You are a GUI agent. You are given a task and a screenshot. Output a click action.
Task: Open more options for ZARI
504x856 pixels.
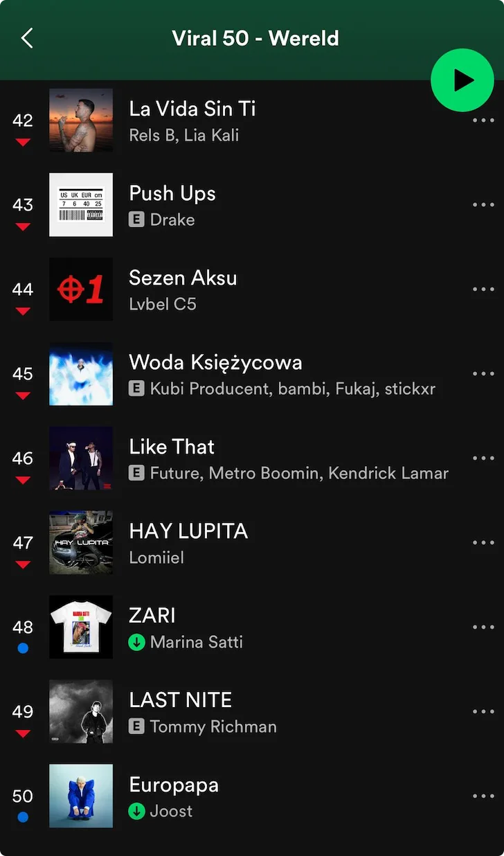coord(483,627)
